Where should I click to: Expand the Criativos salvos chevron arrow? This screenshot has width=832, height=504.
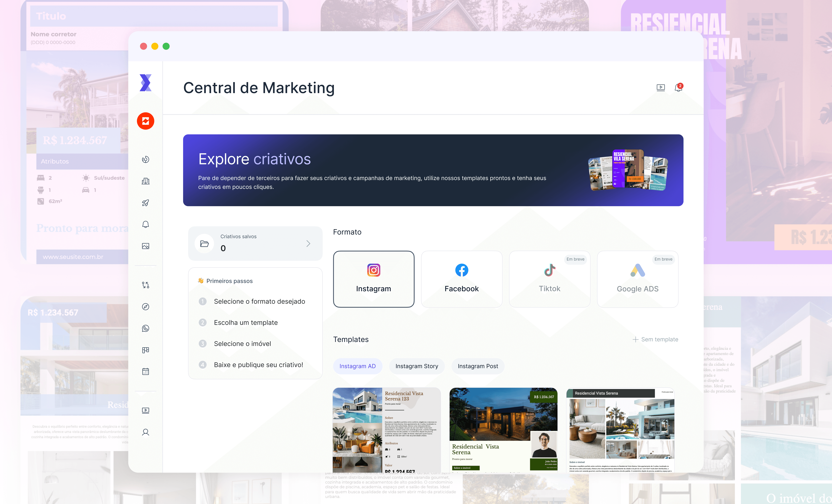coord(308,243)
